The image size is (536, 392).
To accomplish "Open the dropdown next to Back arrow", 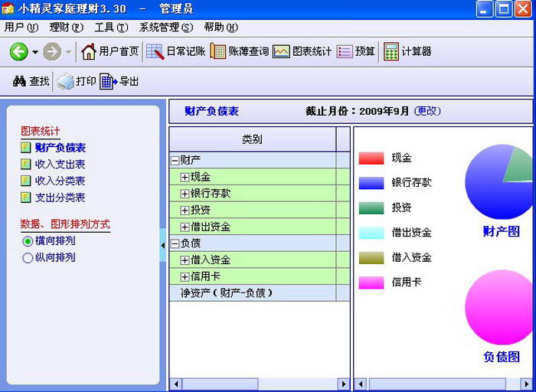I will tap(35, 52).
